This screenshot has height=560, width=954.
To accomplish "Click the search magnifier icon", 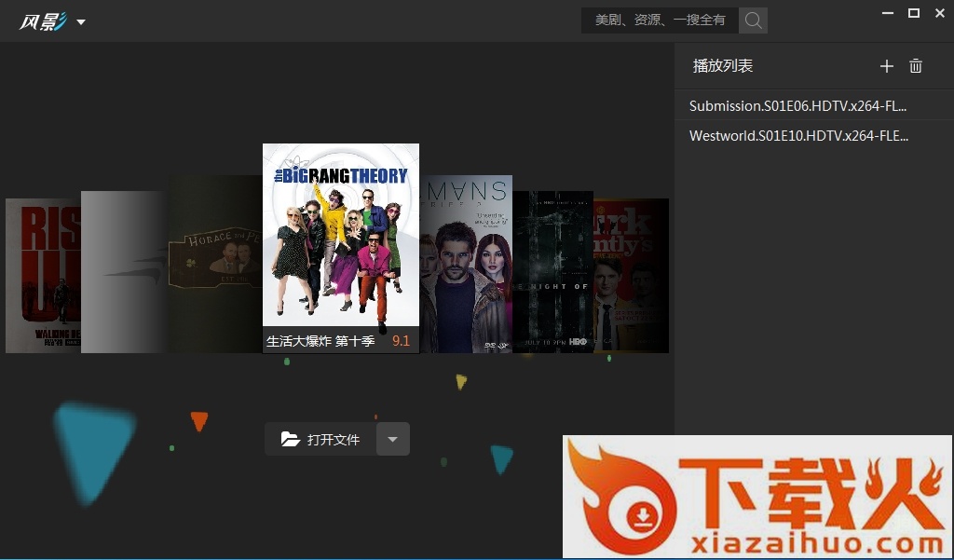I will click(x=753, y=20).
